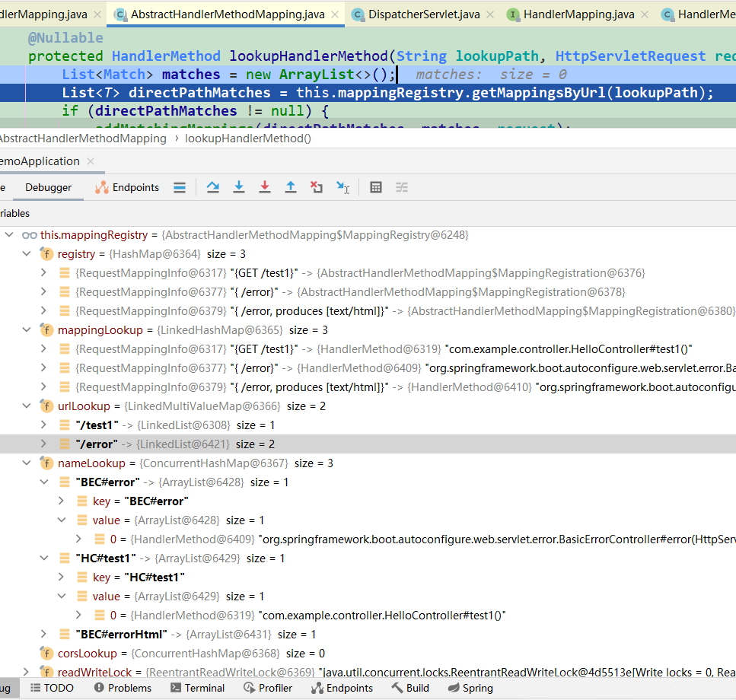Click the urlLookup field icon
This screenshot has height=700, width=736.
[x=46, y=406]
